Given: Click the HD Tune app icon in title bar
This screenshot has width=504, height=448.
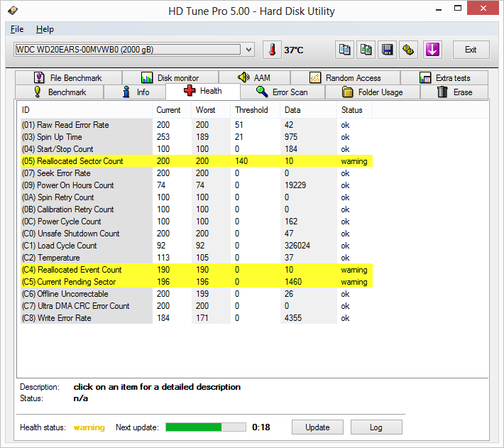Looking at the screenshot, I should coord(13,11).
